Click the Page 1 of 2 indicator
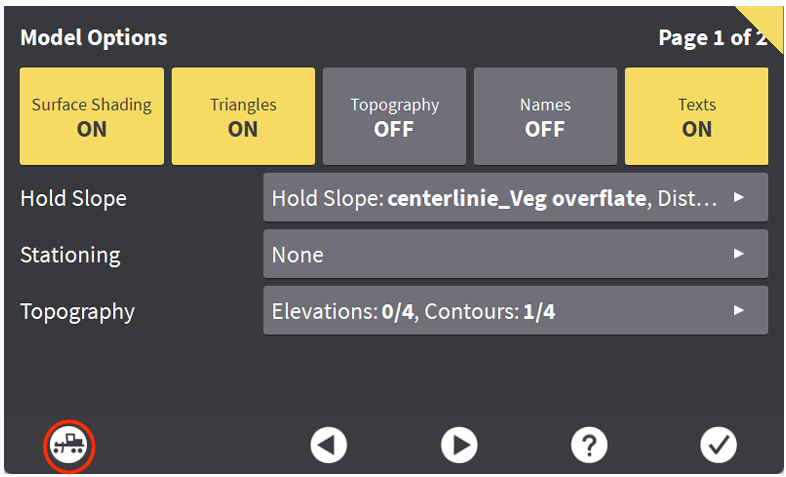786x477 pixels. [x=710, y=38]
